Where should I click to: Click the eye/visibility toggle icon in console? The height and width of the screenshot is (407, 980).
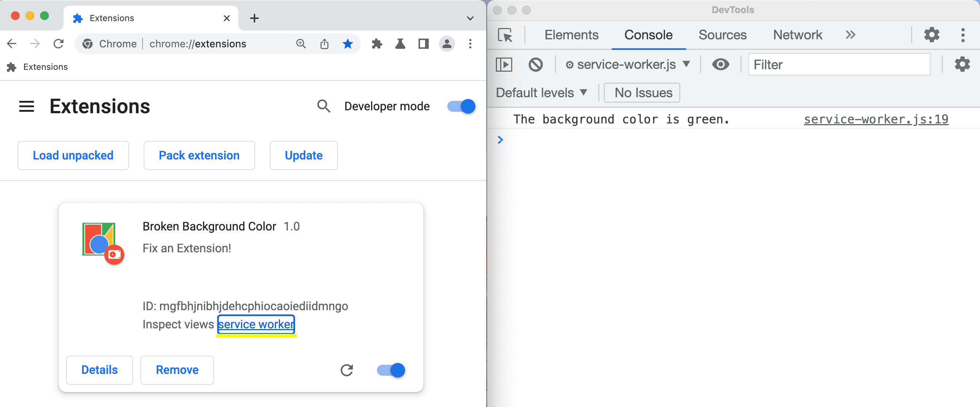click(x=720, y=64)
